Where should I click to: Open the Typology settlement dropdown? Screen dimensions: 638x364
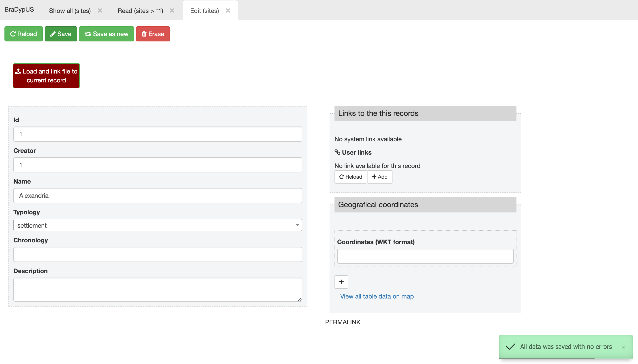coord(158,225)
